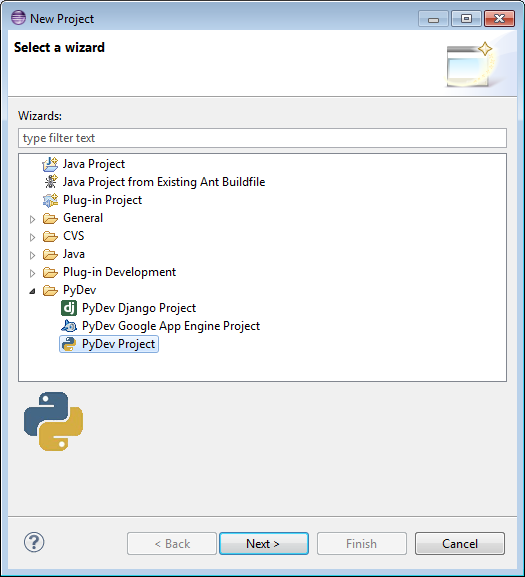This screenshot has width=525, height=577.
Task: Expand the Plug-in Development arrow
Action: point(32,273)
